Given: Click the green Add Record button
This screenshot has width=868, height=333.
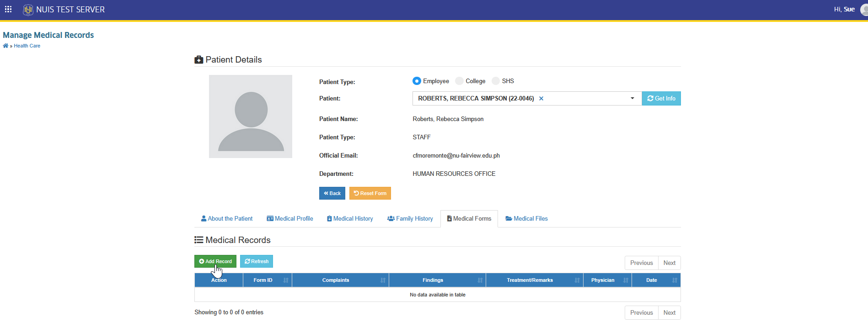Looking at the screenshot, I should tap(215, 261).
